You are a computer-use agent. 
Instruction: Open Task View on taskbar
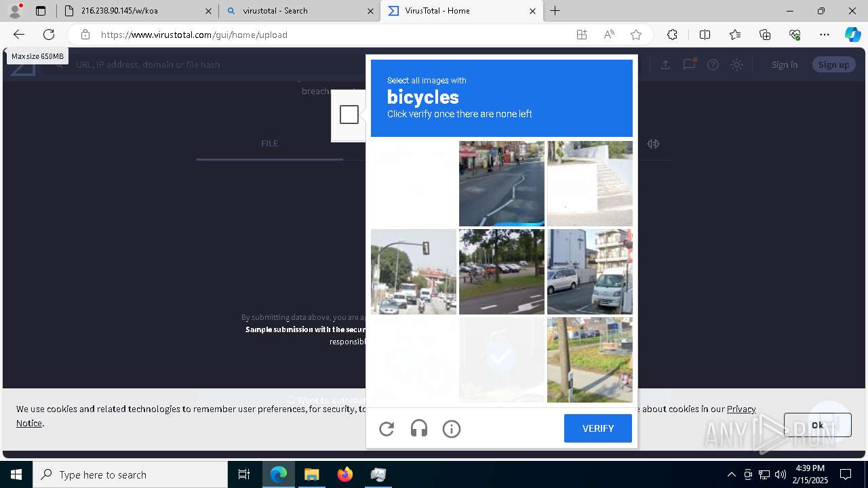244,474
